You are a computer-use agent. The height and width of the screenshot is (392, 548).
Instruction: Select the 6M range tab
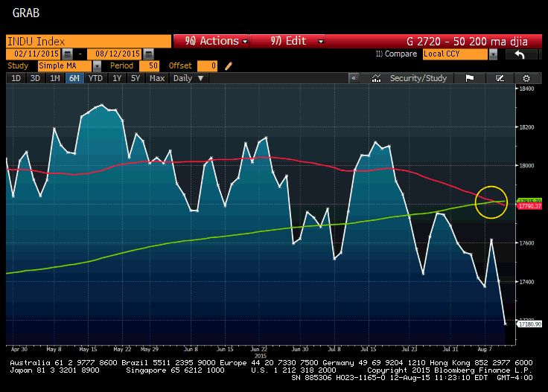click(74, 78)
